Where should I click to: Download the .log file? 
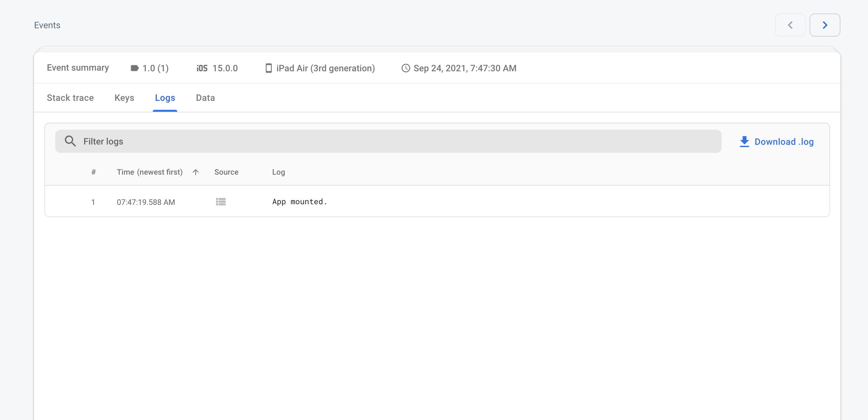click(777, 142)
